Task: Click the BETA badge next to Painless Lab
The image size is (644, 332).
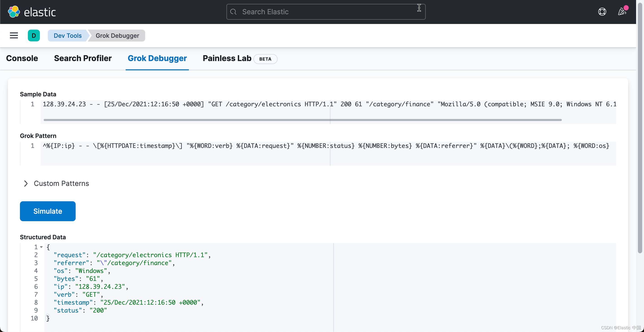Action: click(265, 59)
